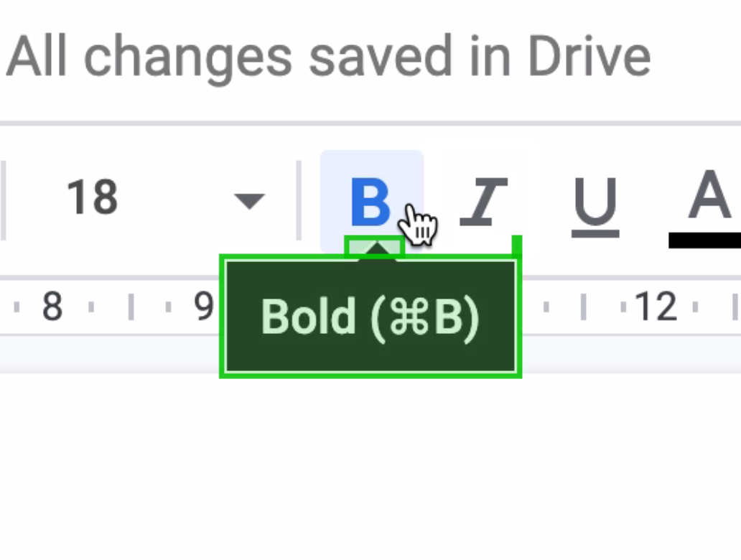741x560 pixels.
Task: Click the ruler at the 9 mark
Action: pyautogui.click(x=204, y=307)
